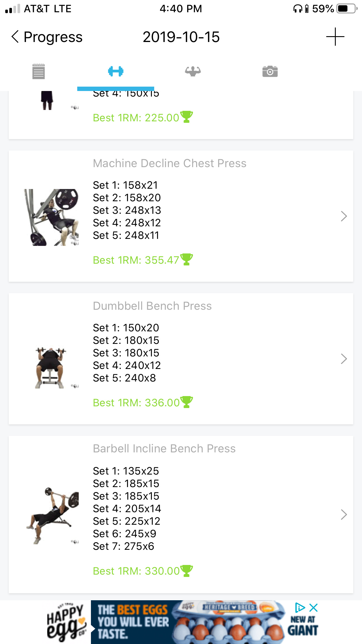Screen dimensions: 362x644
Task: Open Machine Decline Chest Press title
Action: pos(170,163)
